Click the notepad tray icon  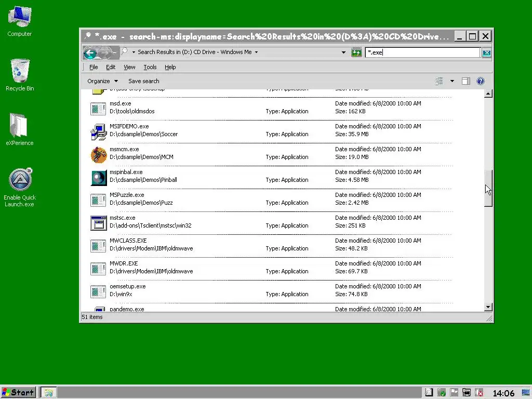(429, 393)
